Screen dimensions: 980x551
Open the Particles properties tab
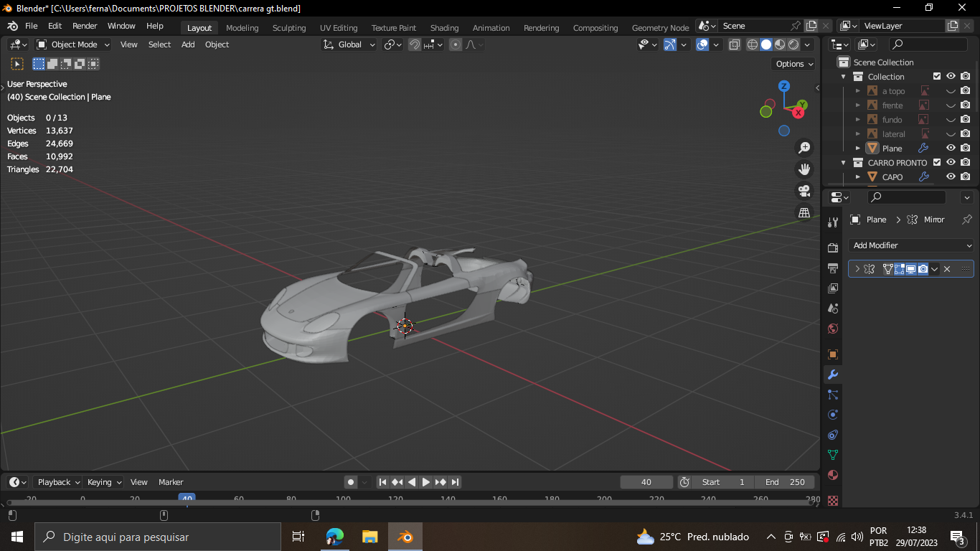tap(833, 395)
